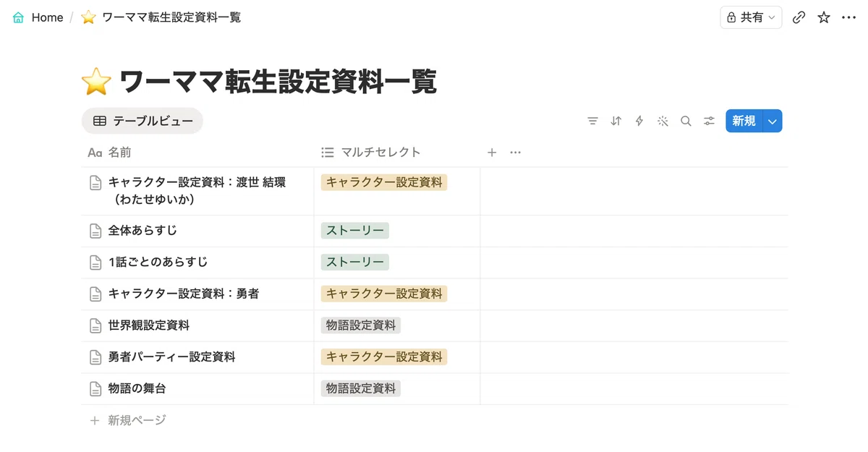Click page icon of 世界観設定資料 row
Screen dimensions: 868x452
pos(95,325)
